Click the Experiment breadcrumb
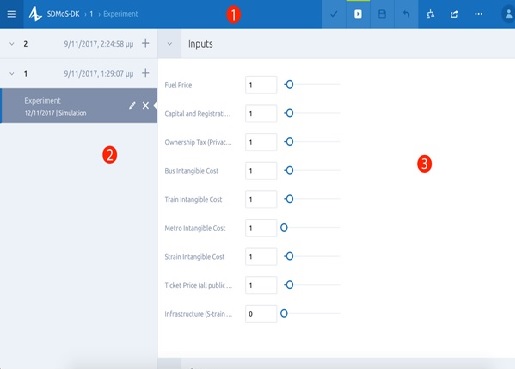This screenshot has height=369, width=515. tap(121, 14)
